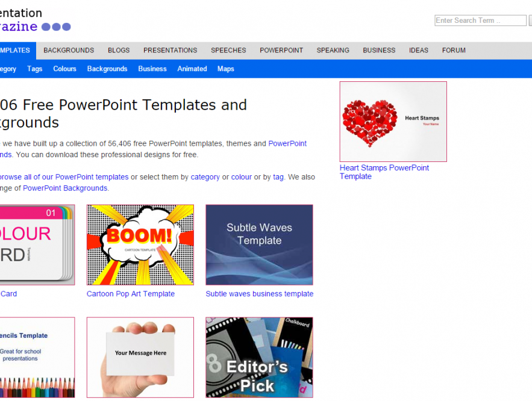Open the PowerPoint Backgrounds paragraph link
This screenshot has height=401, width=532.
[65, 188]
